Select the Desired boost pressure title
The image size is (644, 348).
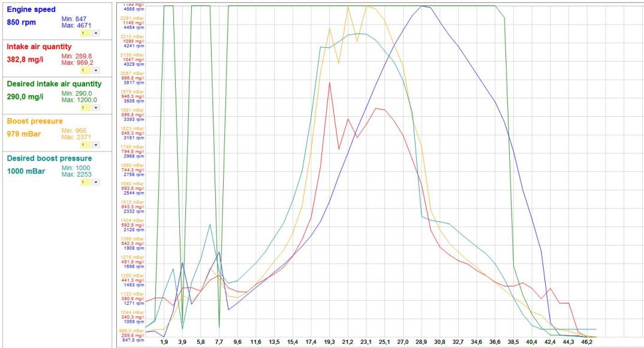click(49, 158)
